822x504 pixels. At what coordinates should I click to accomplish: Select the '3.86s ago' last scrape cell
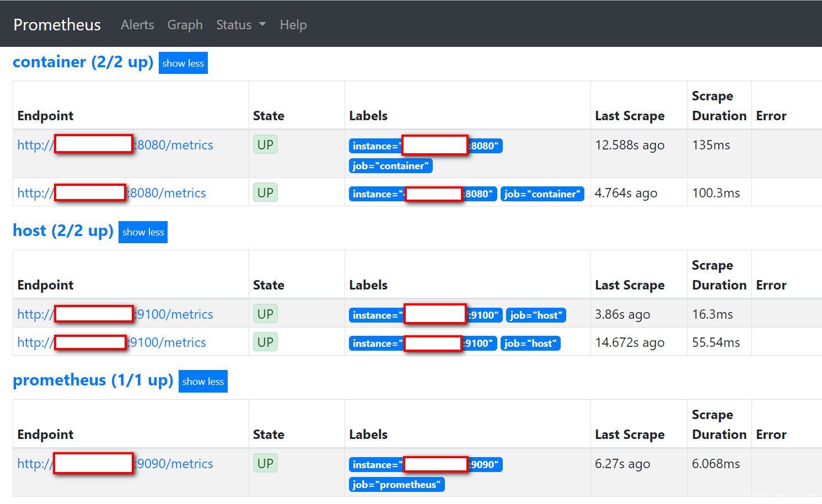click(622, 314)
